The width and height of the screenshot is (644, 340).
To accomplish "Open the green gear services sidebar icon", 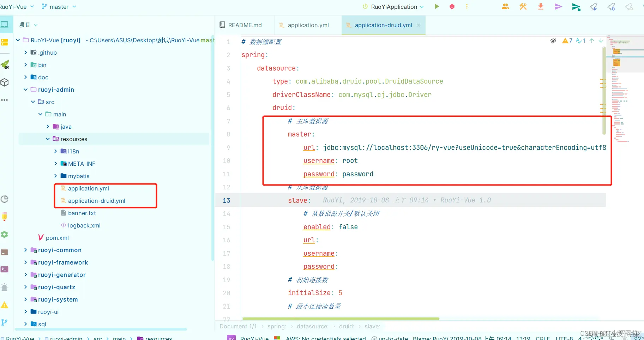I will point(5,235).
